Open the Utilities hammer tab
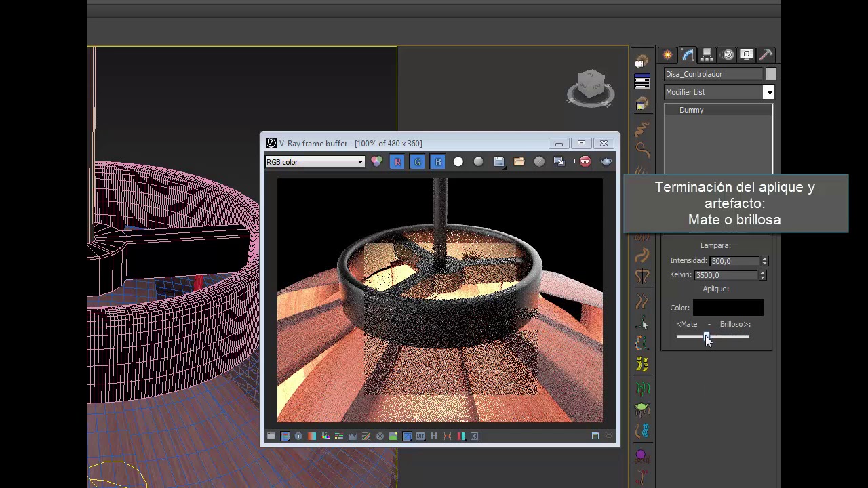This screenshot has width=868, height=488. pos(766,55)
